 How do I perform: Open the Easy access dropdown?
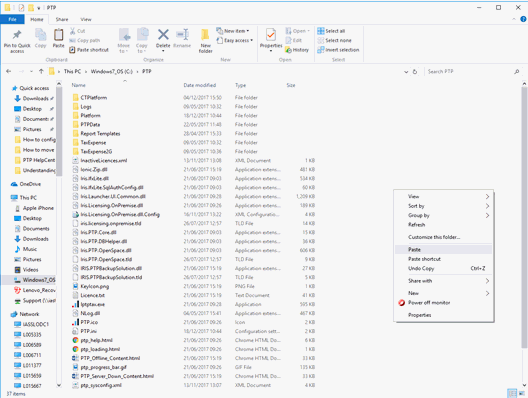[235, 40]
